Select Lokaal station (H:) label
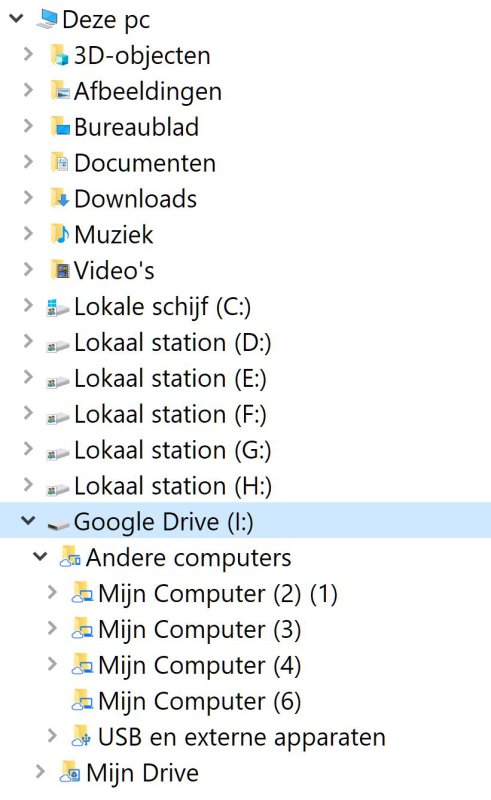Viewport: 491px width, 800px height. pyautogui.click(x=173, y=486)
